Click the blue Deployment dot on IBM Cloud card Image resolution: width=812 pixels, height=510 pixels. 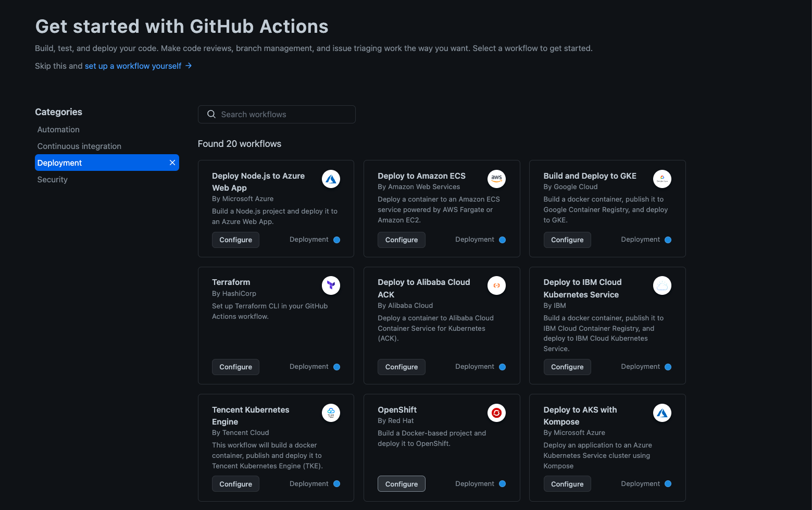click(x=668, y=367)
